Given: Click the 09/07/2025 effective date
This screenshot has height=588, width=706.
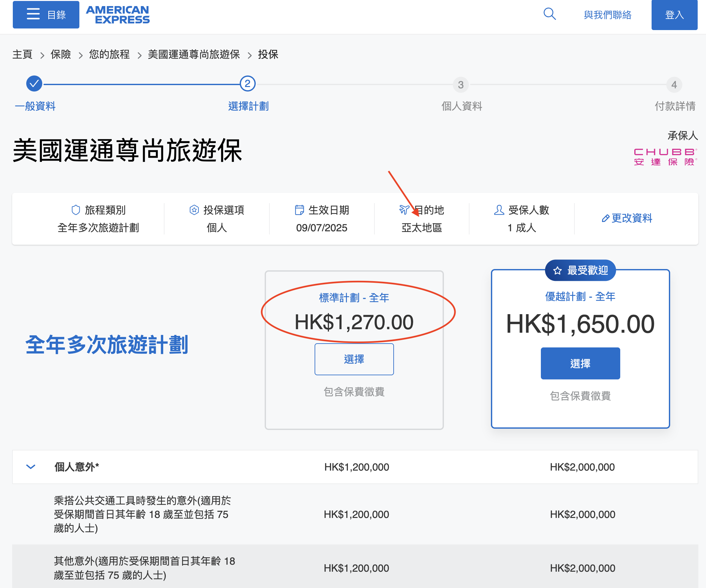Looking at the screenshot, I should [x=322, y=228].
